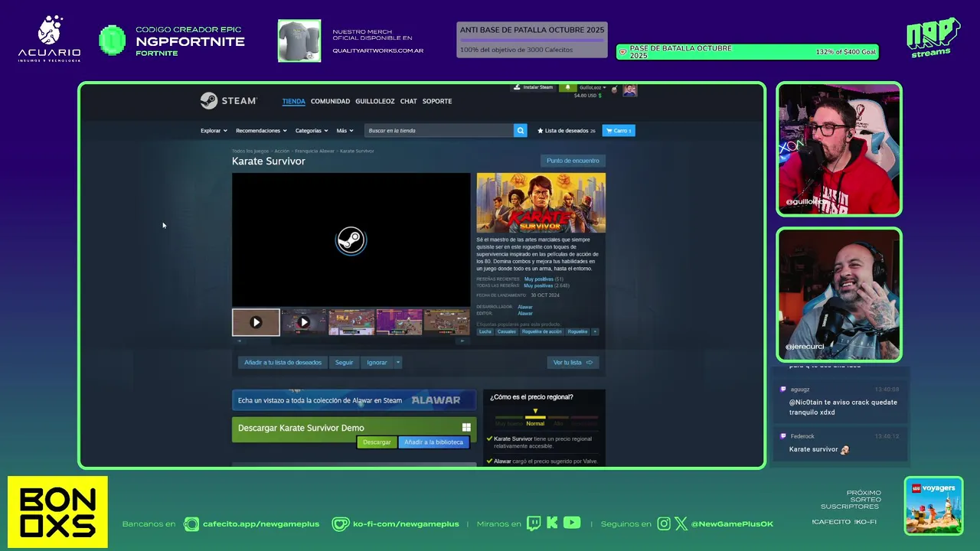
Task: Open the Carro shopping cart button
Action: (619, 131)
